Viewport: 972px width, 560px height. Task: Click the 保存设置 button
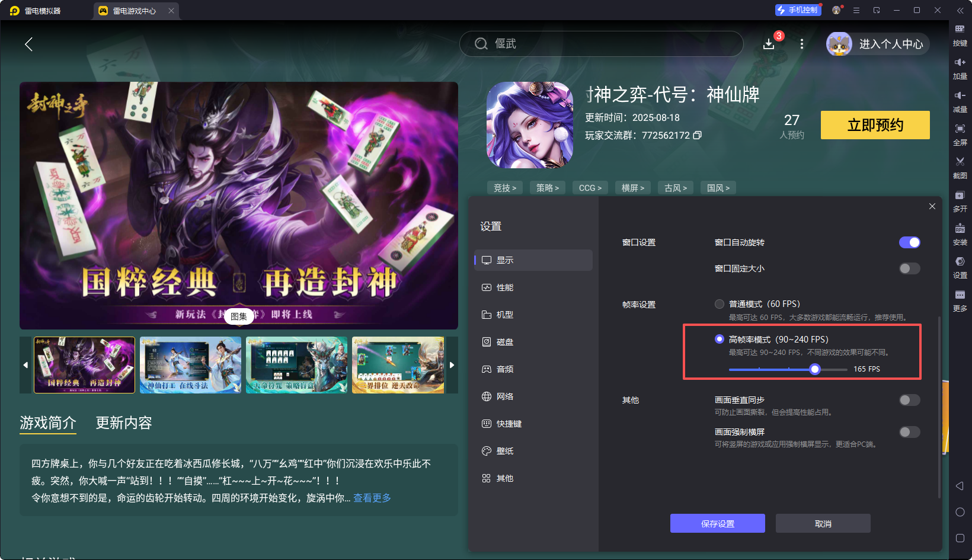coord(717,523)
